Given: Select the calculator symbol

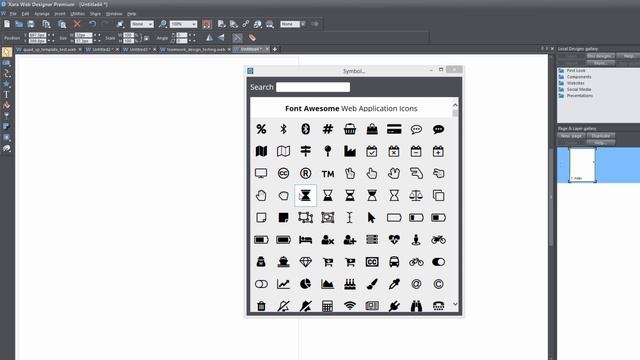Looking at the screenshot, I should (x=327, y=306).
